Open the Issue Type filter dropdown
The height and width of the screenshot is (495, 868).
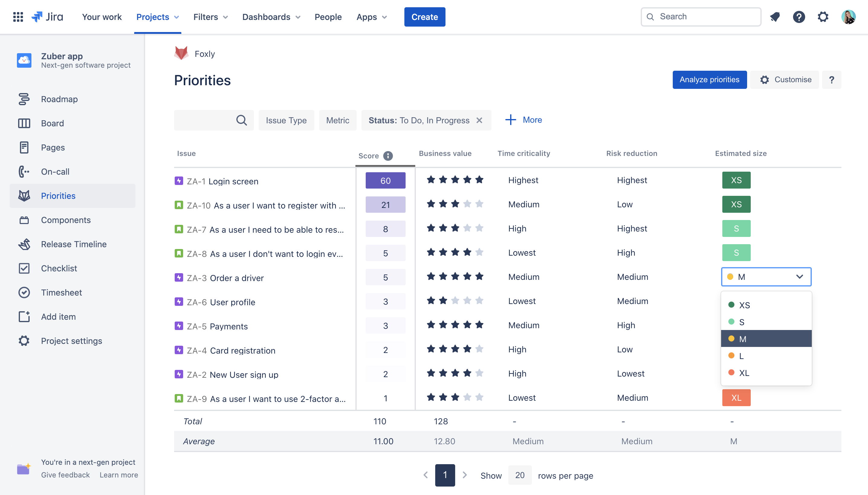point(286,120)
